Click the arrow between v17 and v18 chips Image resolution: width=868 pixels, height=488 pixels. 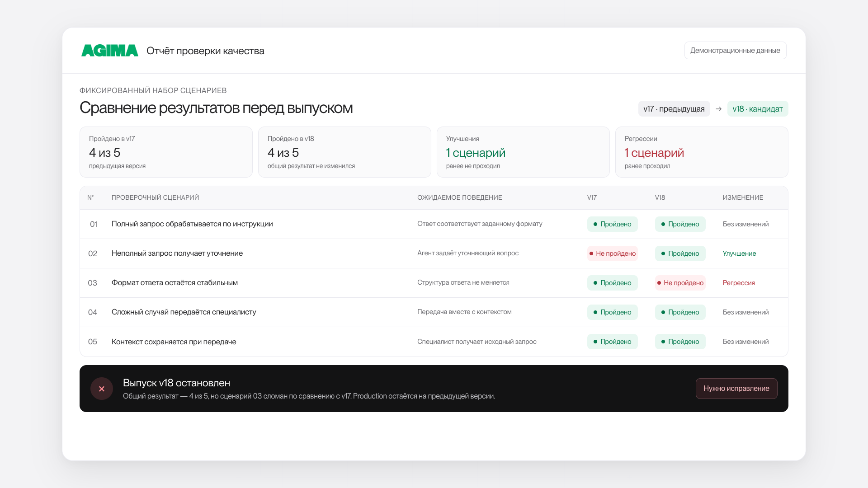(x=719, y=109)
